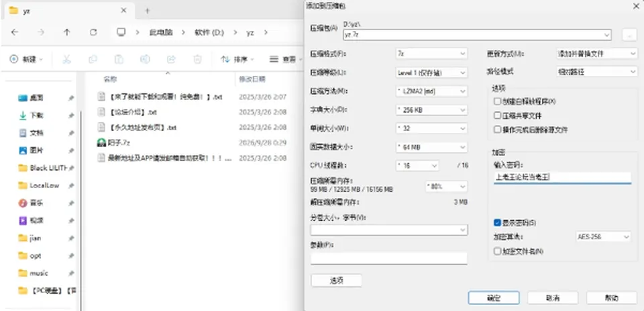
Task: Click the monitor icon in address bar
Action: 121,32
